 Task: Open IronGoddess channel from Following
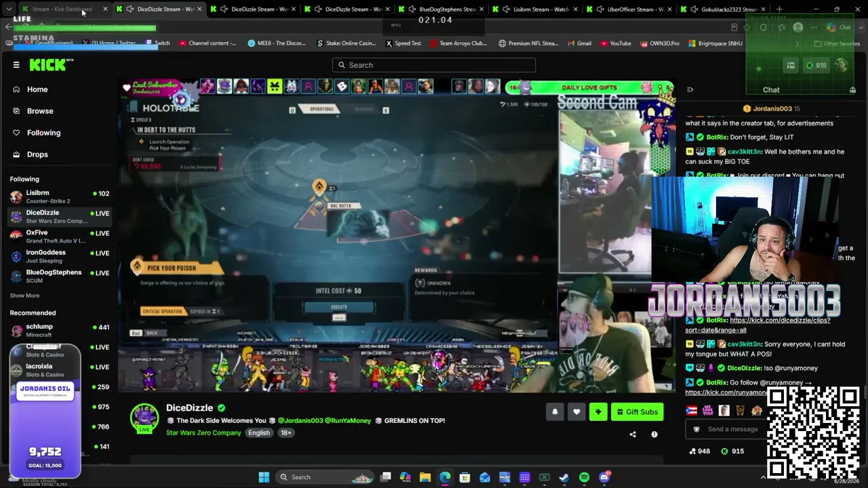coord(60,256)
